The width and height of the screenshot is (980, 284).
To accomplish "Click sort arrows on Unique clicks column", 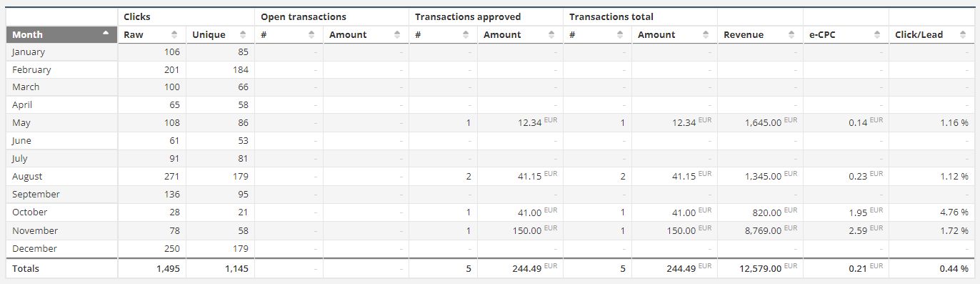I will 243,34.
